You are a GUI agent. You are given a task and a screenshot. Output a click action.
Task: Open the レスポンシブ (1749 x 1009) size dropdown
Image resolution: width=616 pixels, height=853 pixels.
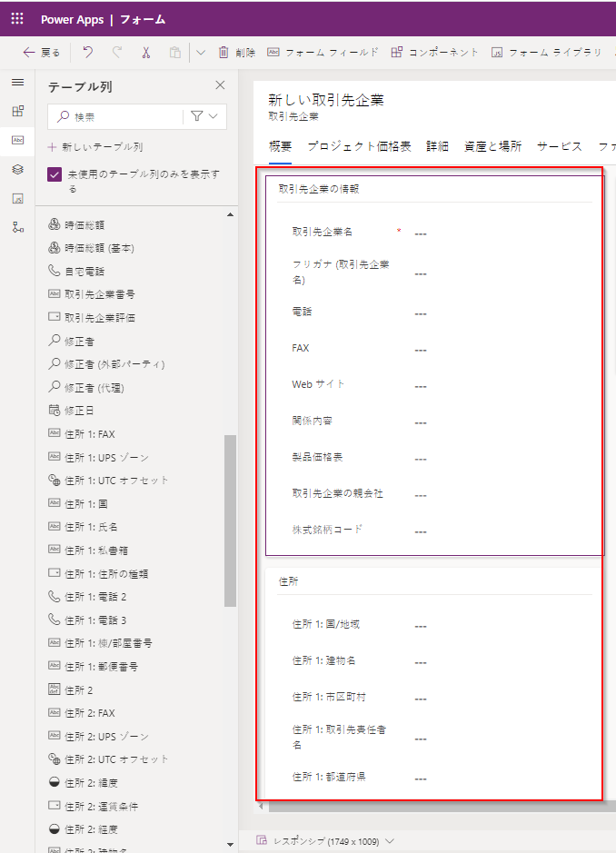point(332,841)
